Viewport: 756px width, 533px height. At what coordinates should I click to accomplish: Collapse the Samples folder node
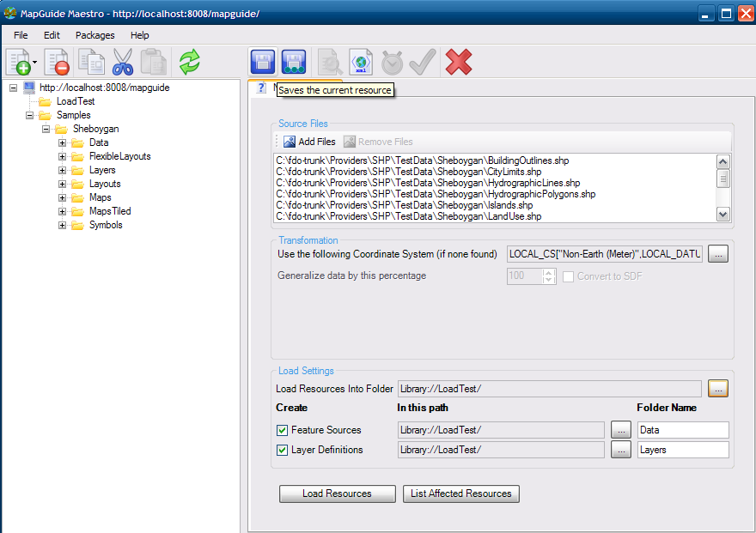(29, 116)
